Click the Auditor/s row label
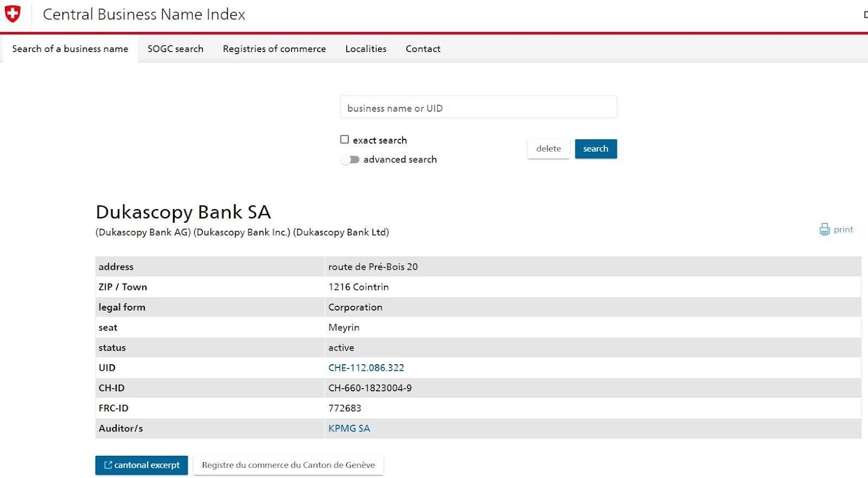Image resolution: width=868 pixels, height=478 pixels. [x=120, y=428]
